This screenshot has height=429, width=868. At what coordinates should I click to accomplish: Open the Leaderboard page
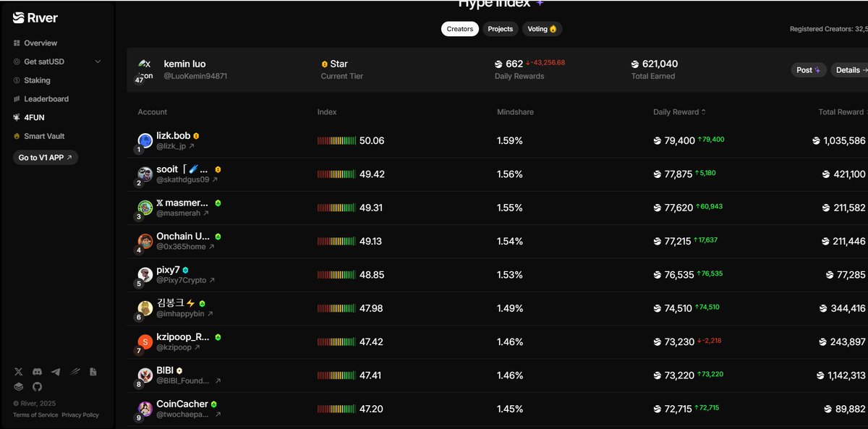(x=46, y=99)
